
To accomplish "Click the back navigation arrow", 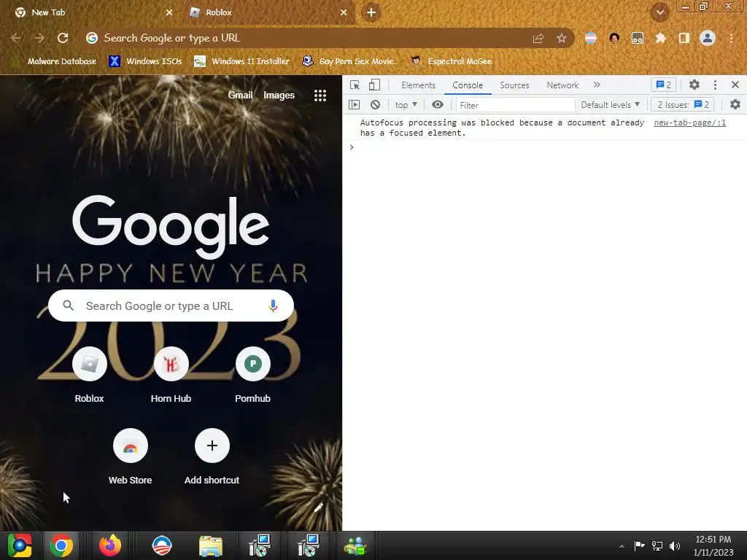I will click(x=16, y=38).
